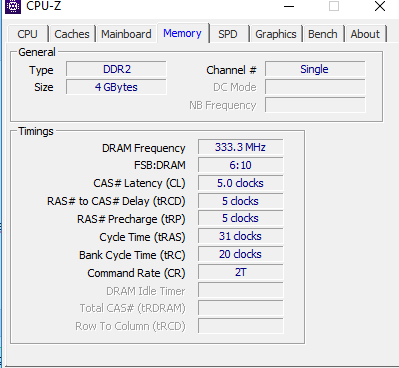Click the Command Rate value 2T
The image size is (399, 368).
(240, 272)
